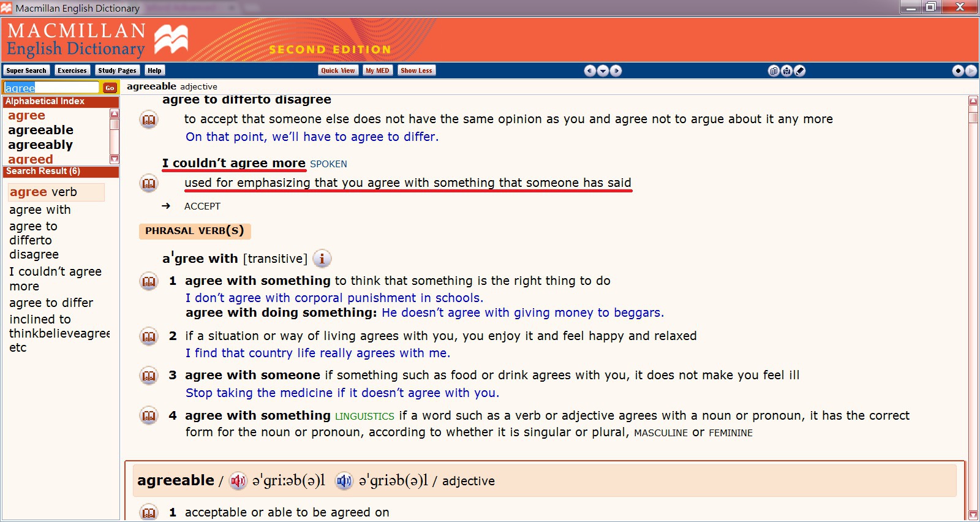
Task: Open My MED
Action: tap(377, 70)
